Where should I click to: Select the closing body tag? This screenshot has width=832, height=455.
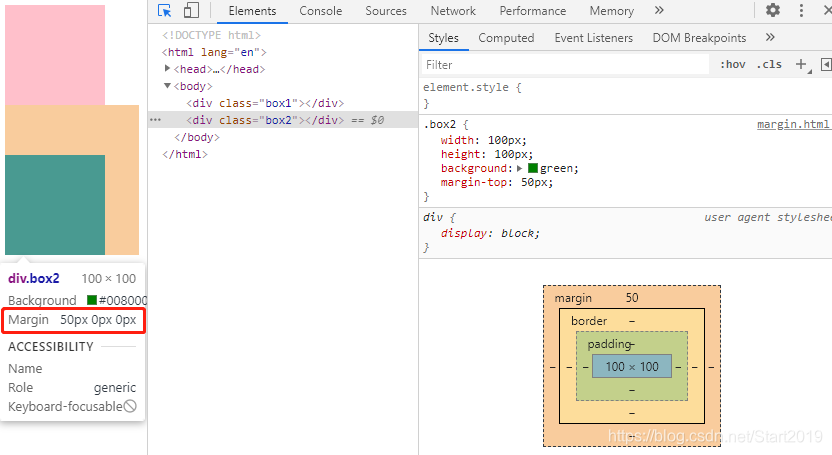pyautogui.click(x=196, y=137)
